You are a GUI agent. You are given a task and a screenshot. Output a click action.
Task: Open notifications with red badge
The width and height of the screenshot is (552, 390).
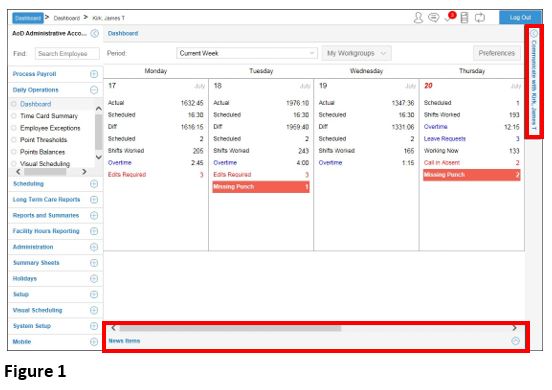[x=450, y=17]
